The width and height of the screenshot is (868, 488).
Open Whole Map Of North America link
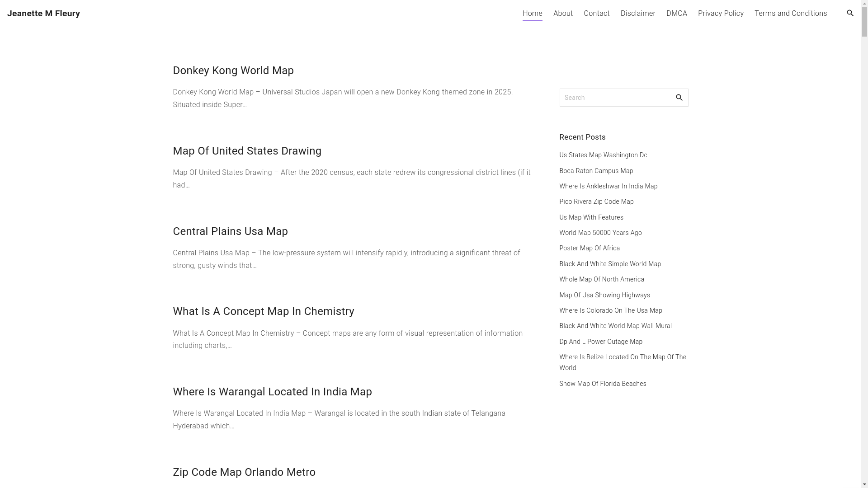(601, 279)
